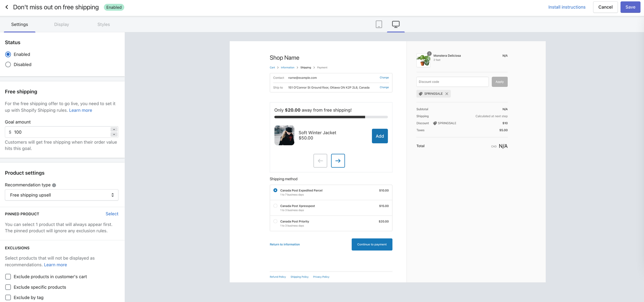
Task: Enable the Exclude specific products checkbox
Action: (x=8, y=287)
